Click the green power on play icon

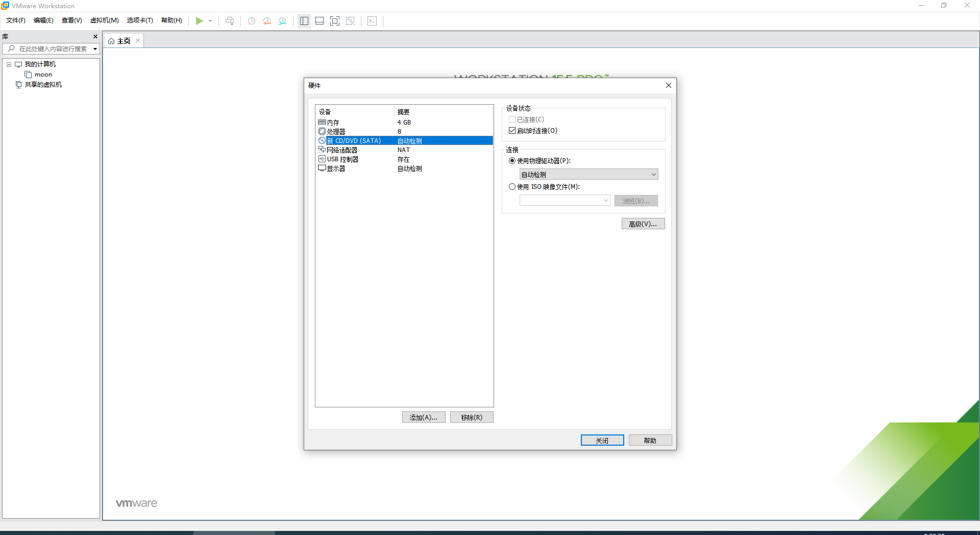pyautogui.click(x=200, y=21)
